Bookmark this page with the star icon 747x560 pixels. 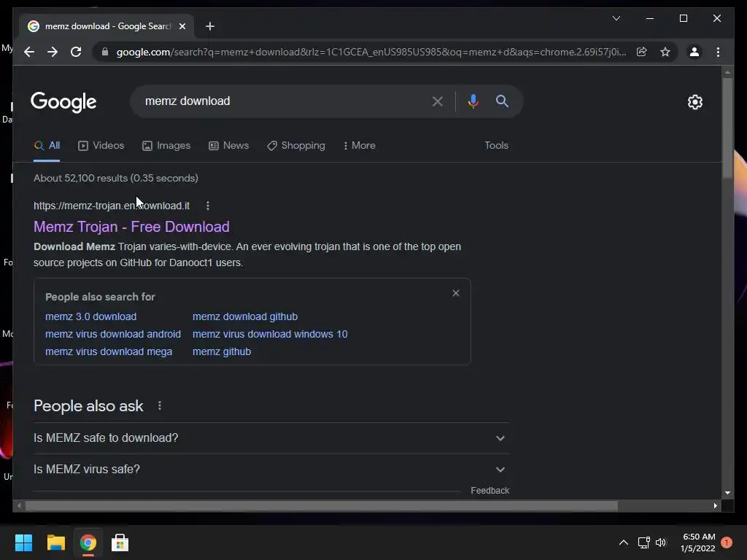(x=665, y=52)
